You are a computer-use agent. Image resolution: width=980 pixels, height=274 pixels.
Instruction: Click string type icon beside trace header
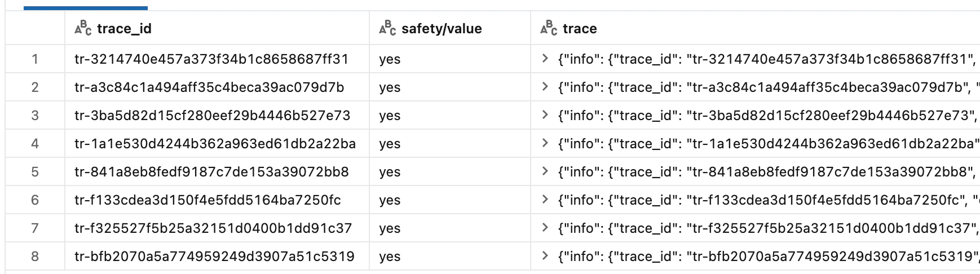(x=549, y=28)
